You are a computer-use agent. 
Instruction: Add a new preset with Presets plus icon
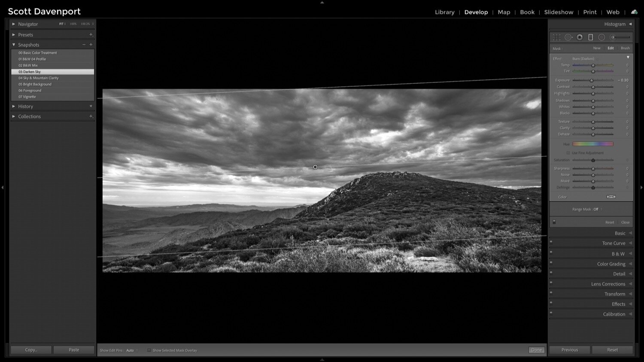pyautogui.click(x=91, y=34)
